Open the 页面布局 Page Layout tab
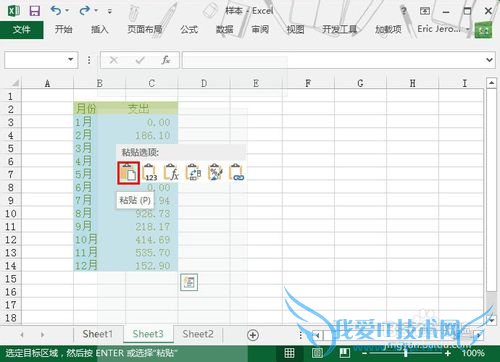The image size is (500, 362). tap(145, 30)
